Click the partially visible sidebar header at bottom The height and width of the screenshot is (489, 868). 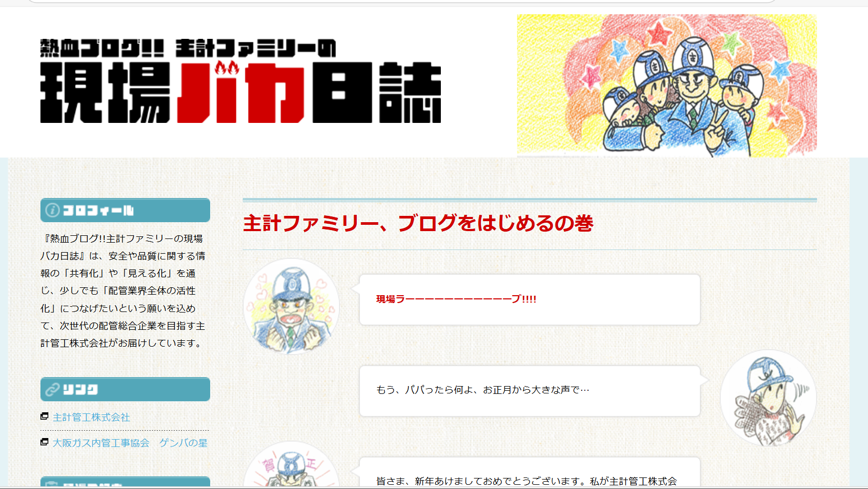[x=125, y=482]
